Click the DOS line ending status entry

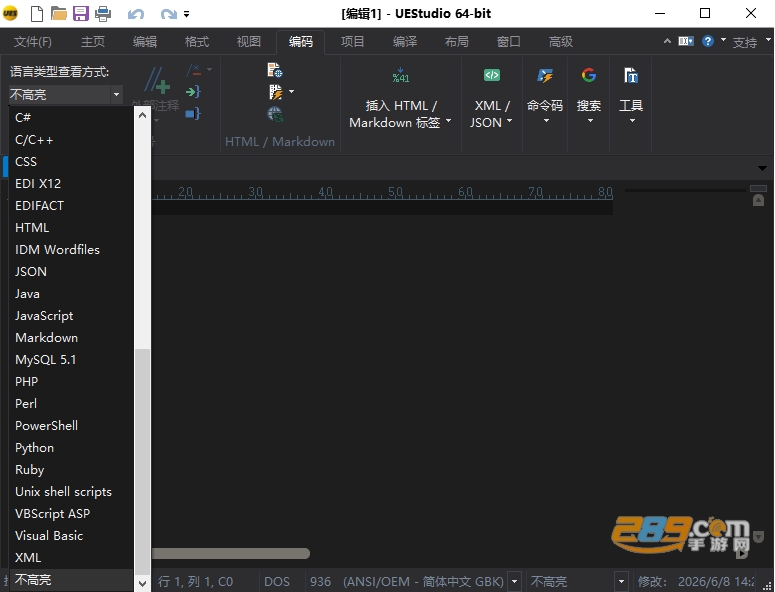[277, 582]
